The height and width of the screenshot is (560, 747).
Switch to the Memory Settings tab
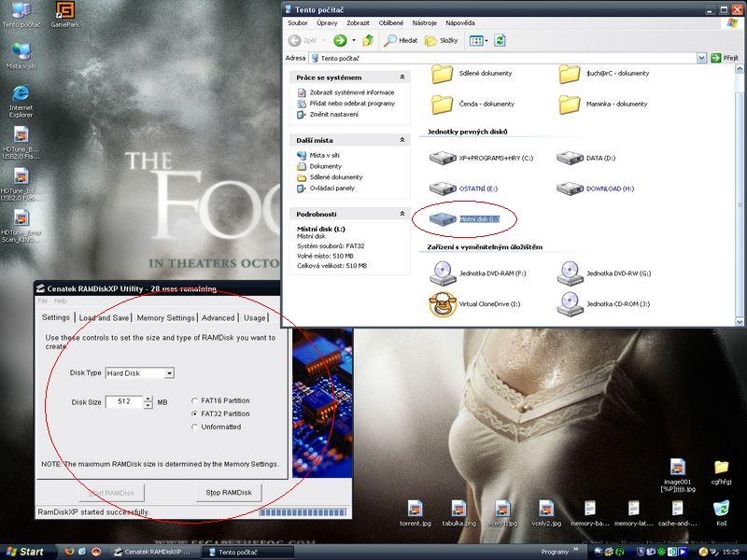166,317
